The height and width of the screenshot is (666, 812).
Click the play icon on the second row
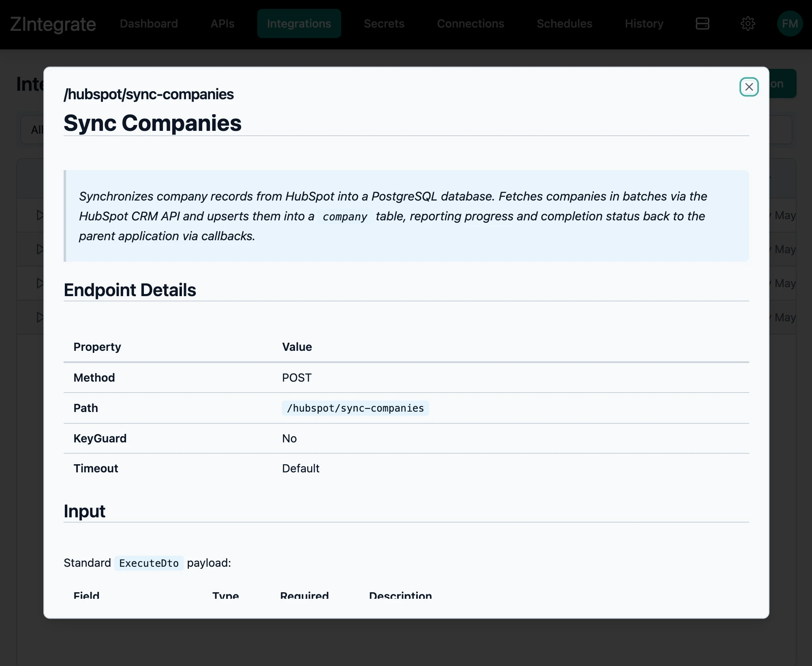tap(39, 250)
